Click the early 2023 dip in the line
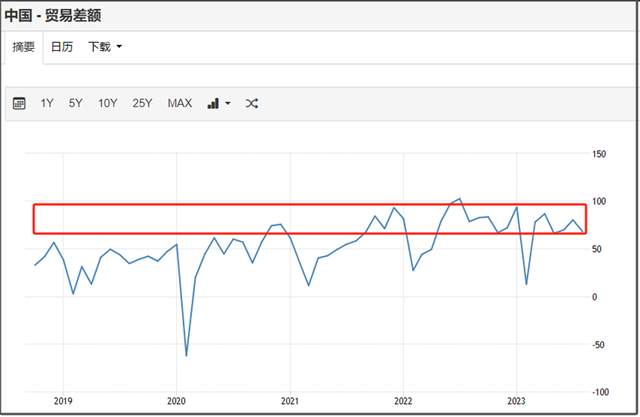The width and height of the screenshot is (640, 417). (x=527, y=284)
